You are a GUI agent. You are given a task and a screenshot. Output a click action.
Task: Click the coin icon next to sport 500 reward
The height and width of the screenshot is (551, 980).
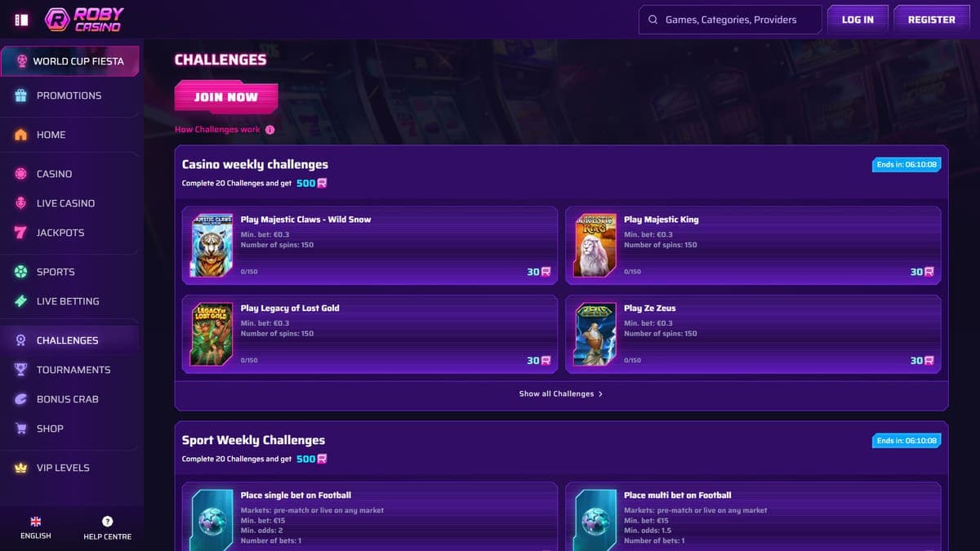[x=323, y=459]
